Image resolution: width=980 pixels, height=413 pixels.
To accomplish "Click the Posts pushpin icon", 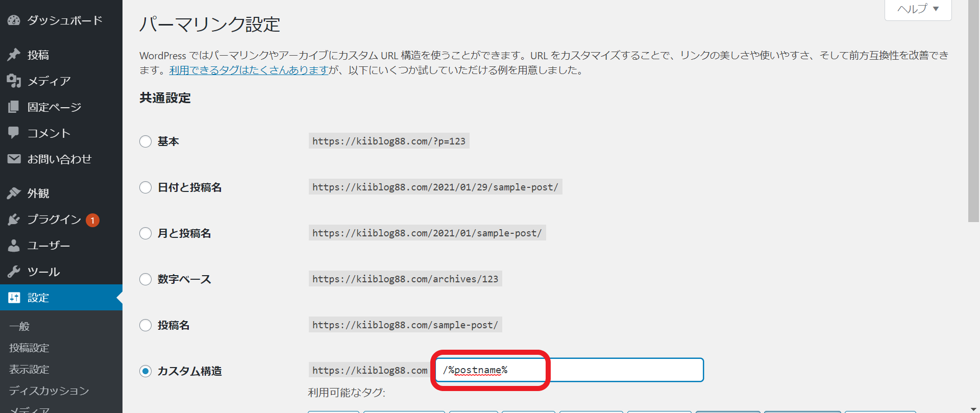I will [x=14, y=55].
